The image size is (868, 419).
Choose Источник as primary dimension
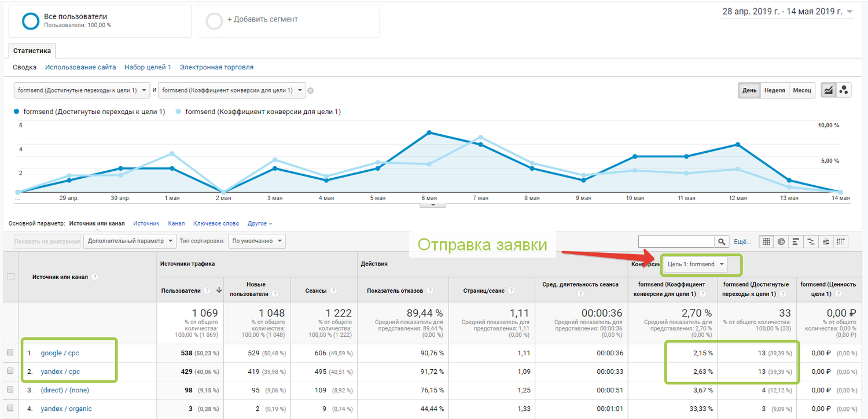(x=146, y=223)
